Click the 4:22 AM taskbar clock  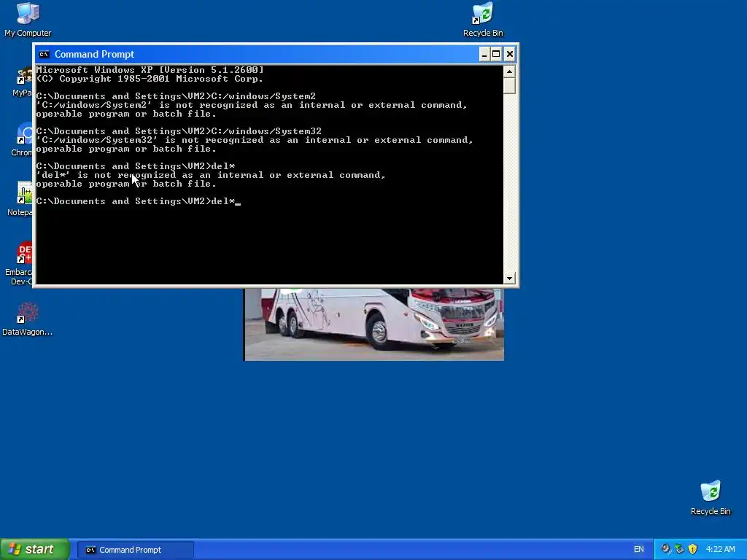pos(720,549)
